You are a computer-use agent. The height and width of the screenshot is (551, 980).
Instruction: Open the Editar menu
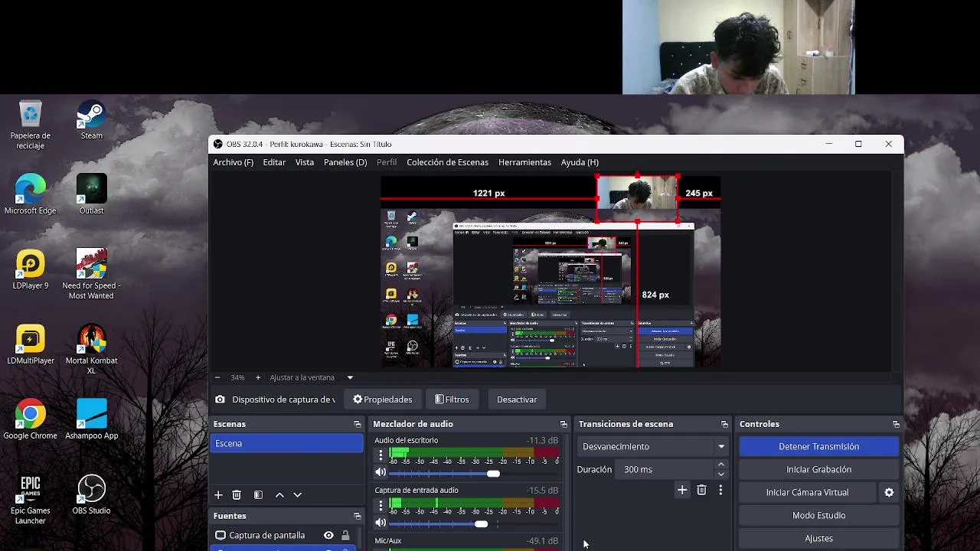274,162
